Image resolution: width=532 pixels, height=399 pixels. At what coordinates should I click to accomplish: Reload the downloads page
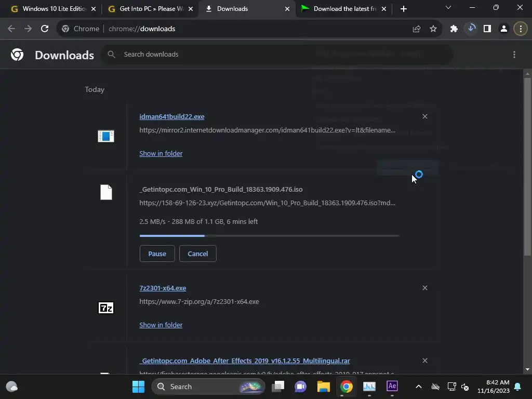pos(45,29)
